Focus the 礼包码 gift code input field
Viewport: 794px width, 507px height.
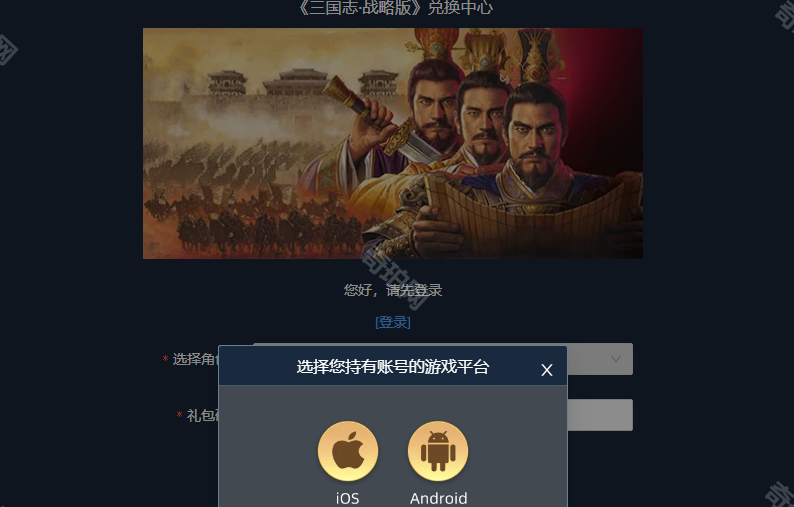[x=600, y=415]
